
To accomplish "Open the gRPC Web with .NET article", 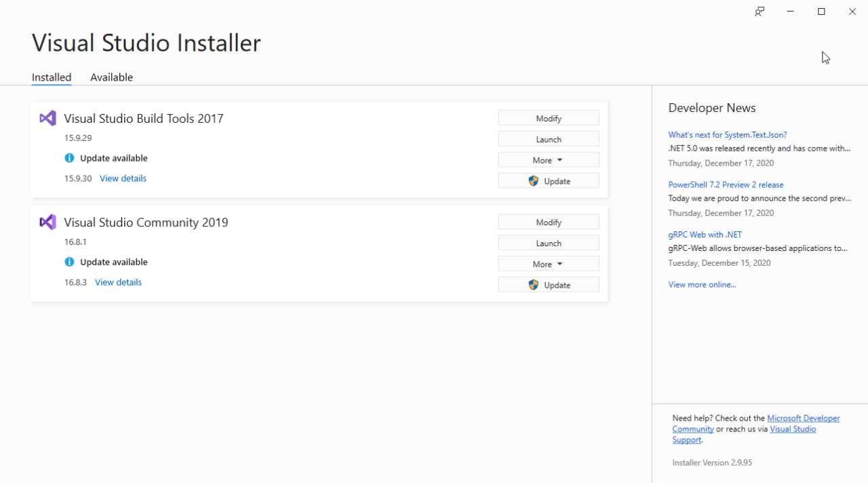I will coord(705,235).
